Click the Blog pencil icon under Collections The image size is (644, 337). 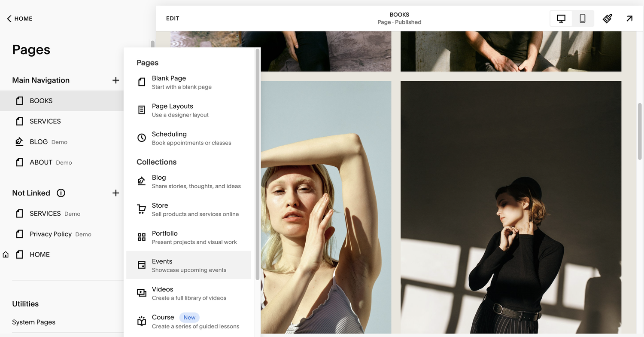pos(142,181)
